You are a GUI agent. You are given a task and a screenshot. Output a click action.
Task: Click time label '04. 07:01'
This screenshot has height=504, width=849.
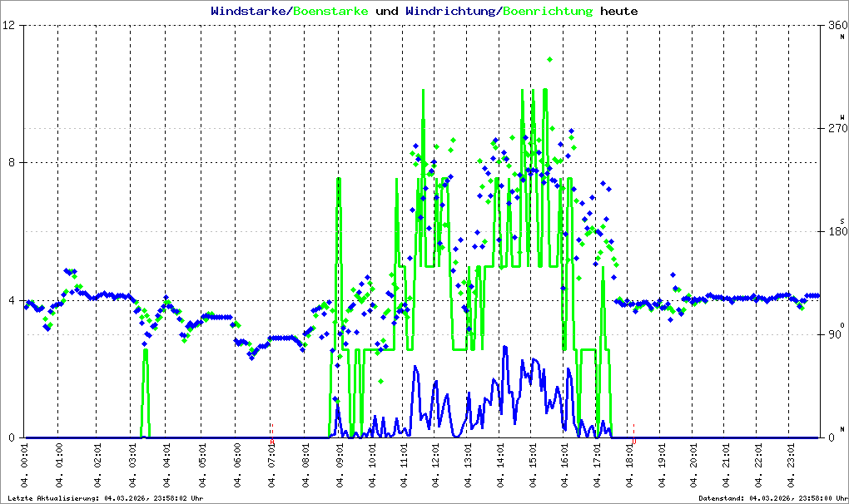[x=272, y=466]
